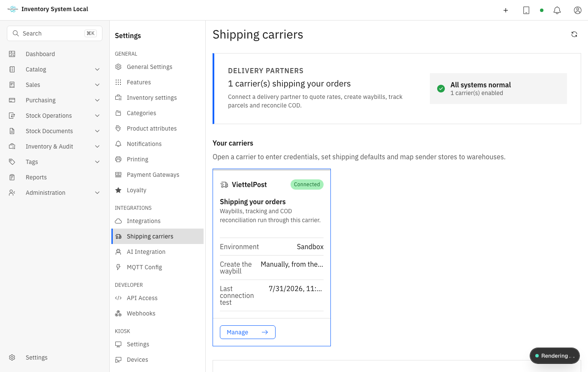
Task: Click the 'Manually, from the...' waybill value
Action: pos(292,264)
